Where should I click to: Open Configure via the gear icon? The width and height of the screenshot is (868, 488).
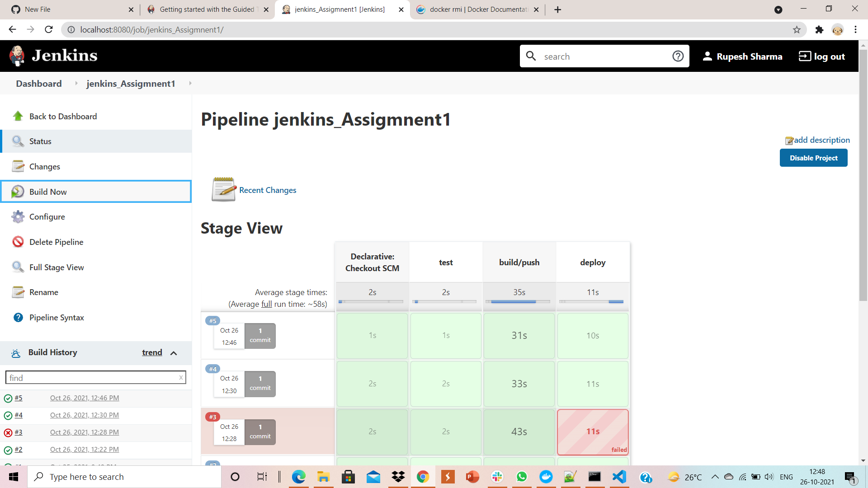point(18,217)
